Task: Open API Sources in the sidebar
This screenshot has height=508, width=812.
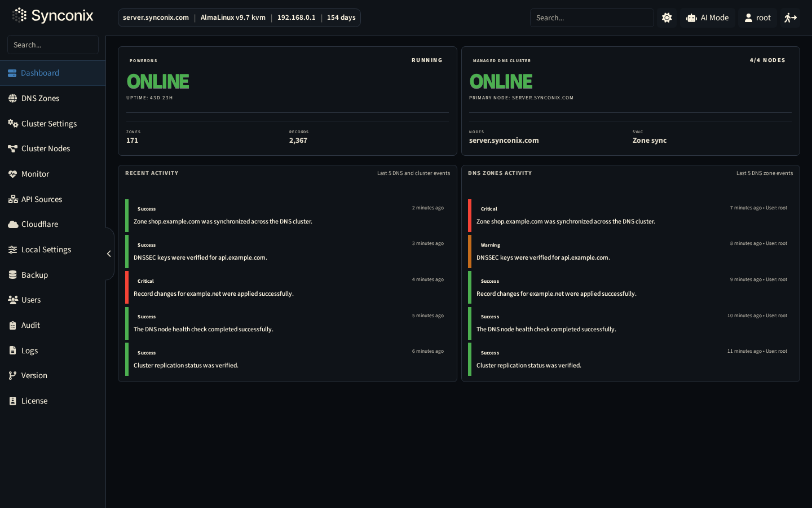Action: (x=52, y=199)
